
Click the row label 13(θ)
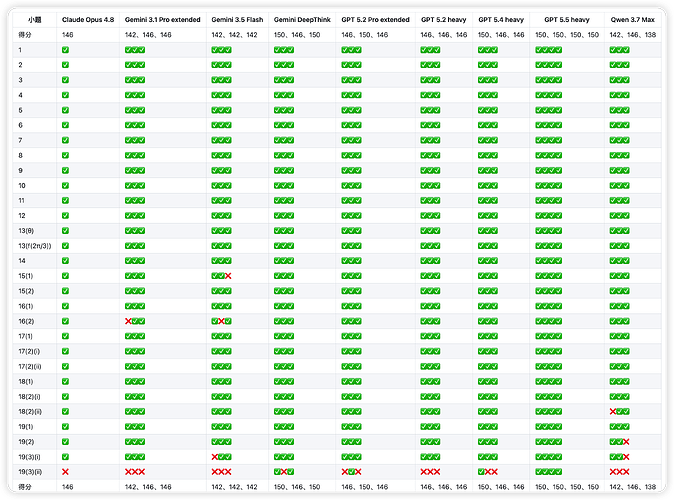(26, 231)
